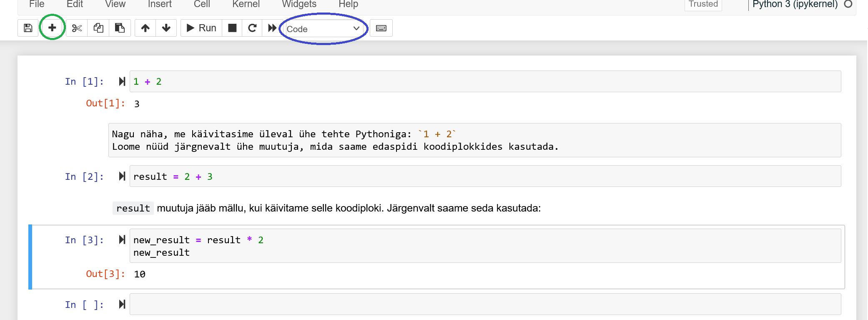868x320 pixels.
Task: Click the In [1]: prompt label
Action: point(84,81)
